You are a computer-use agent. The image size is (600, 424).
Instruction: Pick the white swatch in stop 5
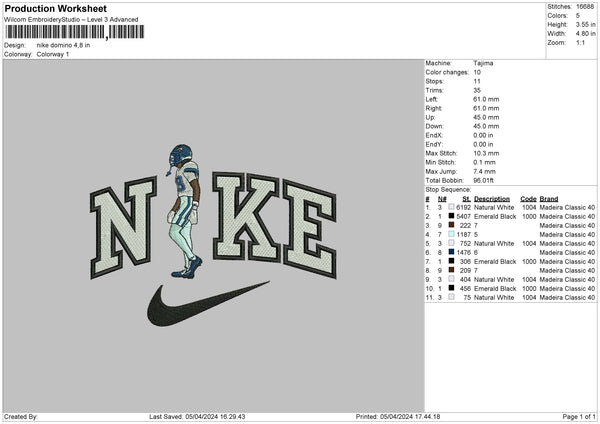coord(452,243)
